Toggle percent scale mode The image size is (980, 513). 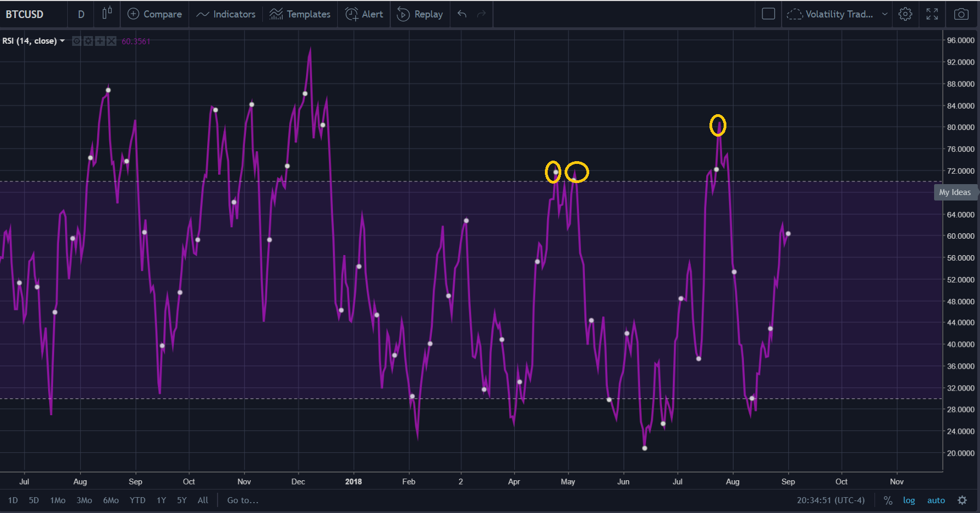(x=888, y=500)
